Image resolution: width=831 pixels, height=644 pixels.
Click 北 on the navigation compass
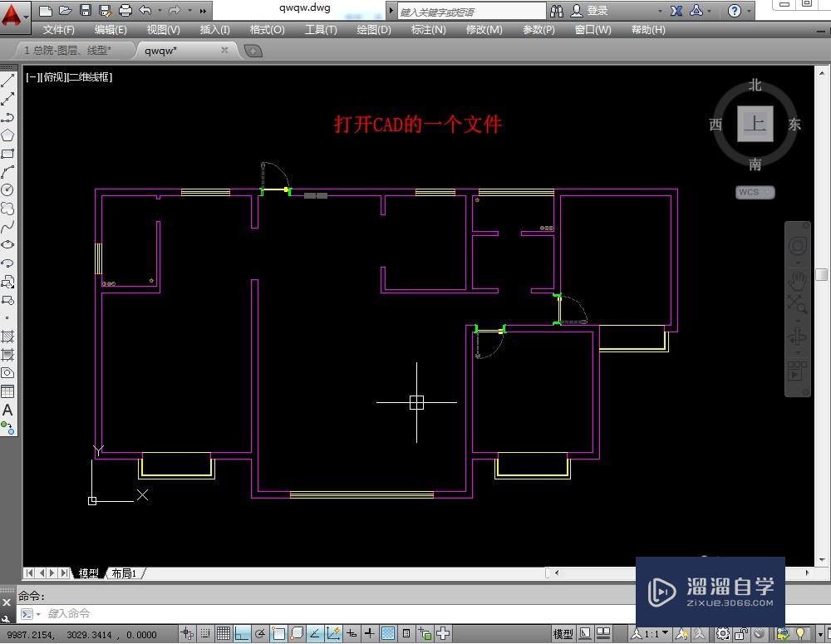pyautogui.click(x=755, y=84)
